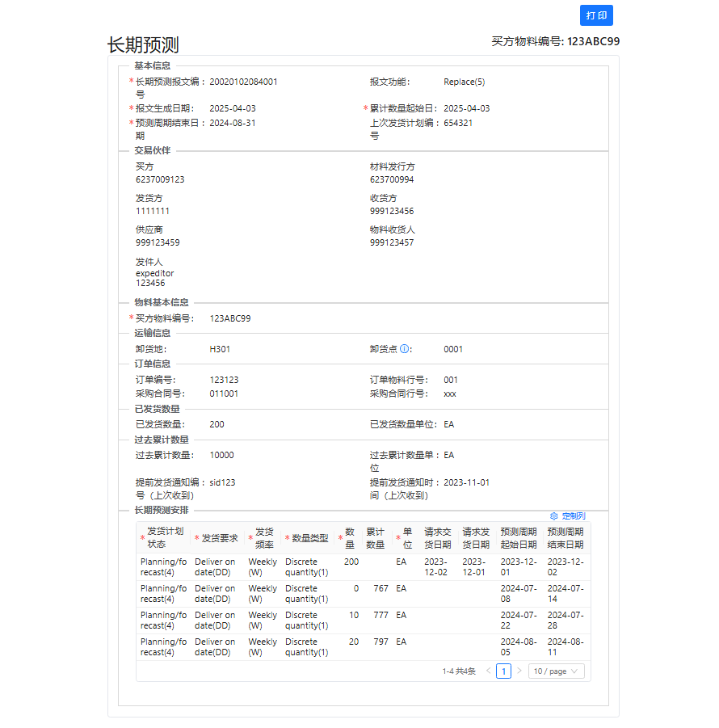Image resolution: width=719 pixels, height=728 pixels.
Task: Select table row with cumulative quantity 797
Action: (x=363, y=647)
